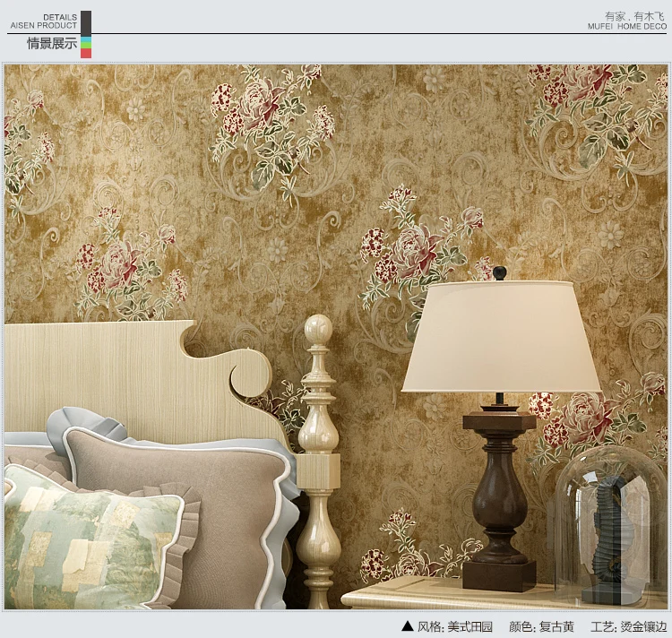Click the '工艺: 烫金镶边' caption
The image size is (672, 638).
629,626
